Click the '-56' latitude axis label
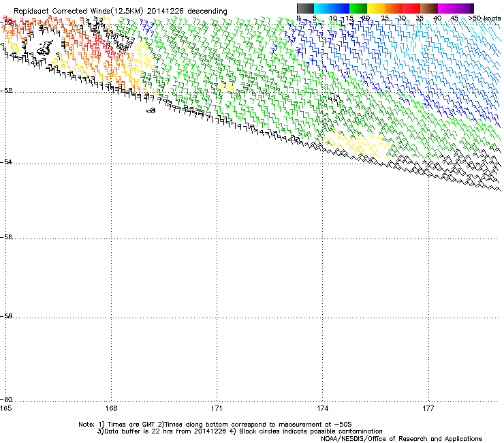 (6, 236)
